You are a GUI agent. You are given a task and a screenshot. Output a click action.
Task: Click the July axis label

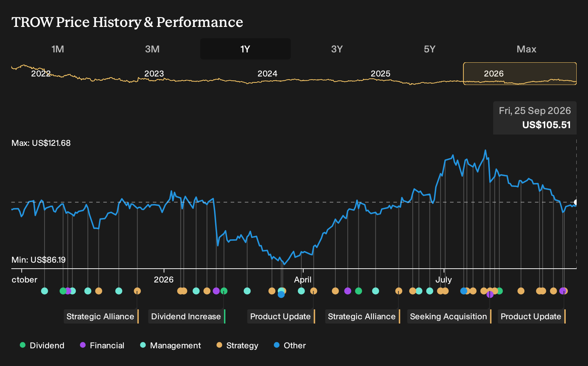tap(444, 280)
